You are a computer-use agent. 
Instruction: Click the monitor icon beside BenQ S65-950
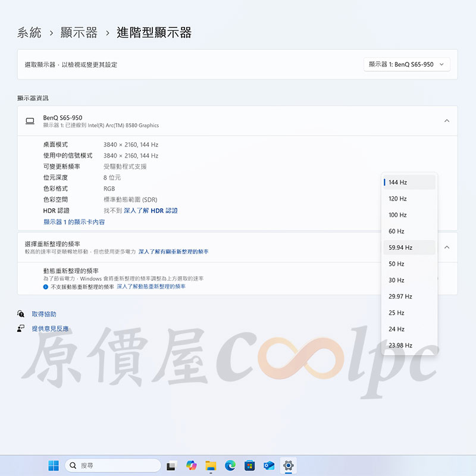pos(30,121)
